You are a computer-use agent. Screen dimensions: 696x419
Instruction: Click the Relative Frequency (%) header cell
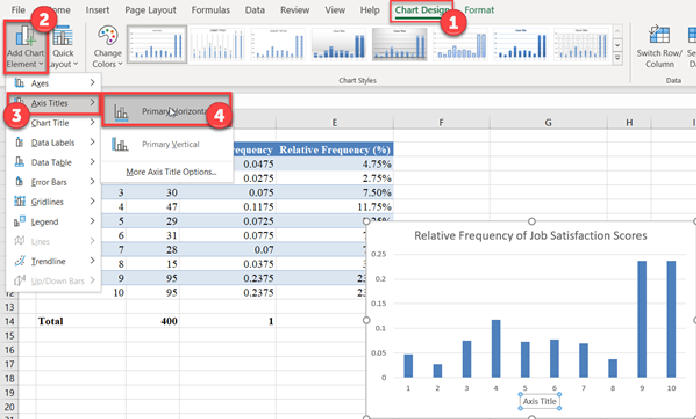pyautogui.click(x=335, y=150)
